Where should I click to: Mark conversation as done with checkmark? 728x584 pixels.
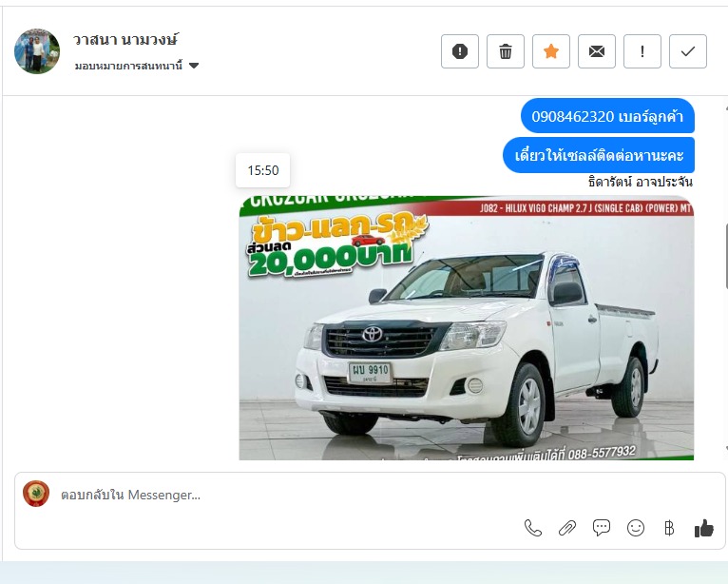click(688, 51)
